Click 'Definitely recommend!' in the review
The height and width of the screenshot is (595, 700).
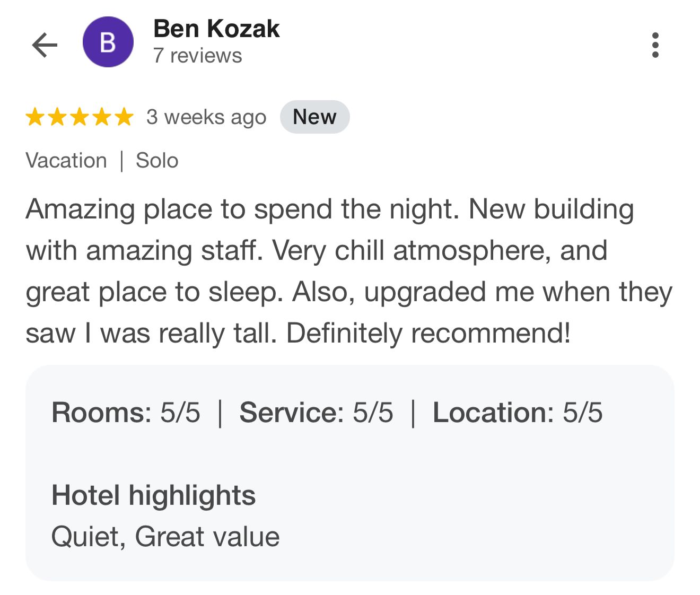[x=428, y=334]
